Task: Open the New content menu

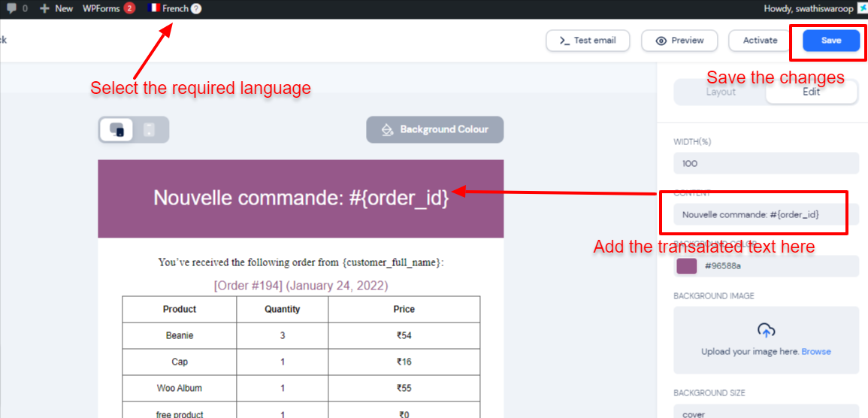Action: pos(56,9)
